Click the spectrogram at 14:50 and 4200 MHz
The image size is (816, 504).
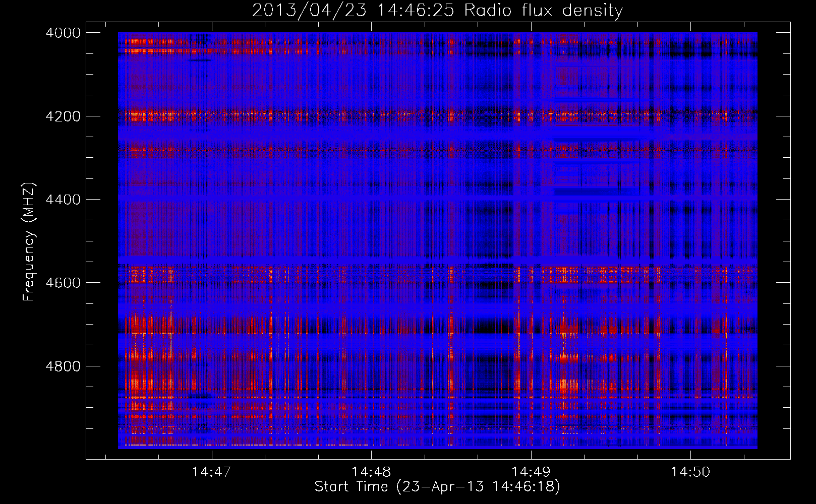[x=690, y=116]
